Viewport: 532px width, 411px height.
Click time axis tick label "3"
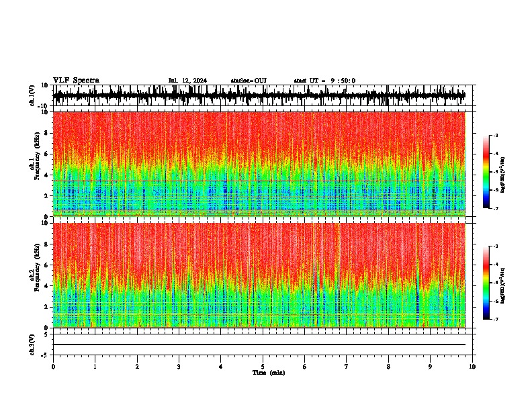[x=179, y=367]
